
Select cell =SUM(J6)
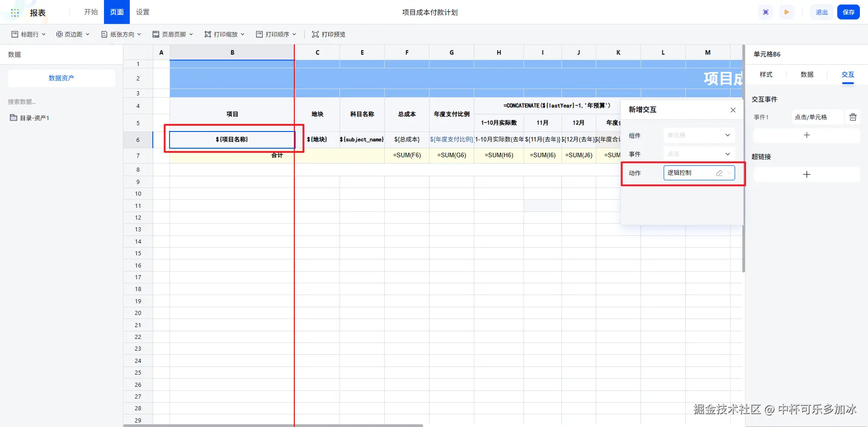579,155
